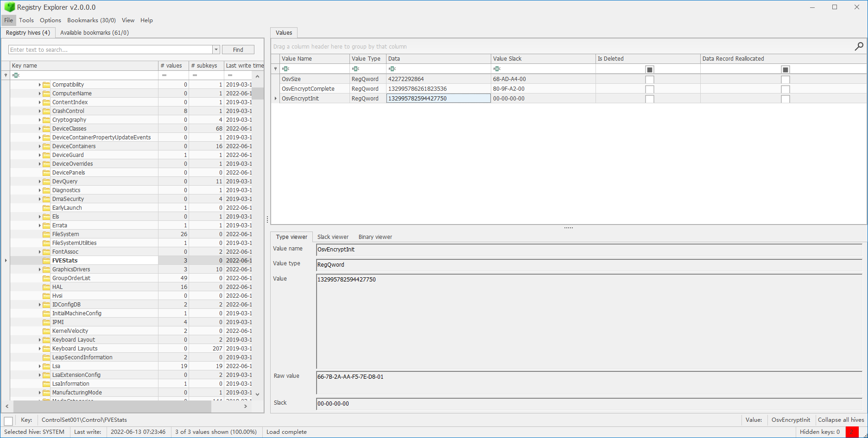Toggle Data Record Reallocated for OsvEncryptComplete
868x438 pixels.
point(785,89)
